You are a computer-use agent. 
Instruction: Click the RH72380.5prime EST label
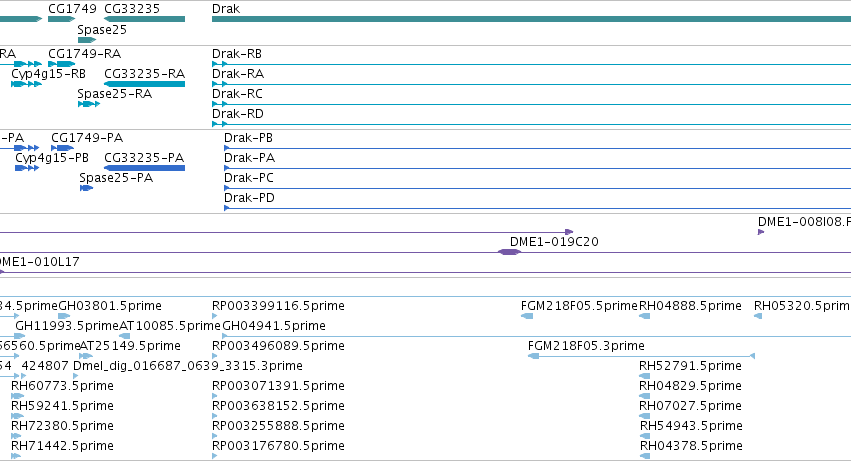[62, 427]
